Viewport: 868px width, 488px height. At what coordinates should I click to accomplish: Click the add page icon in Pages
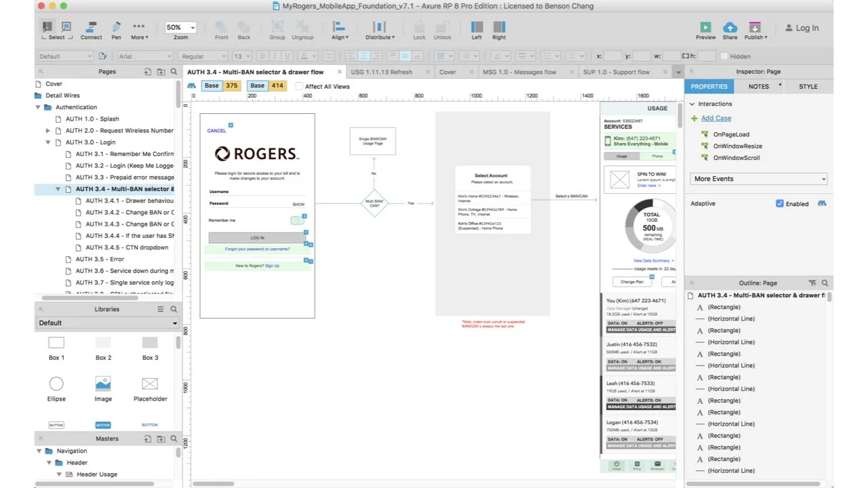pos(148,72)
